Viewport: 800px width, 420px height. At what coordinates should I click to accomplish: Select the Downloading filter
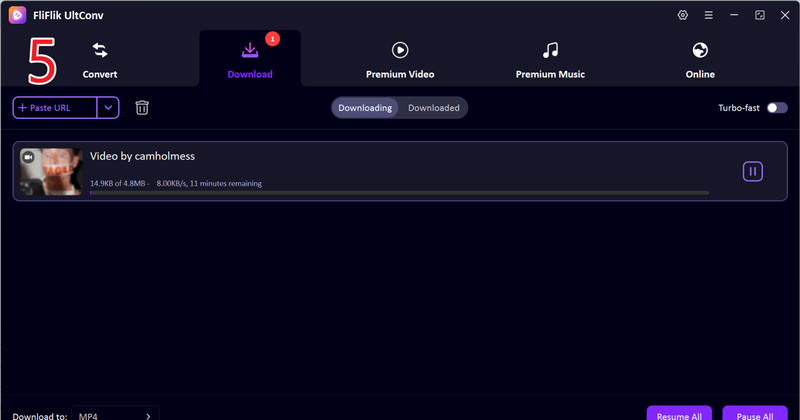365,108
